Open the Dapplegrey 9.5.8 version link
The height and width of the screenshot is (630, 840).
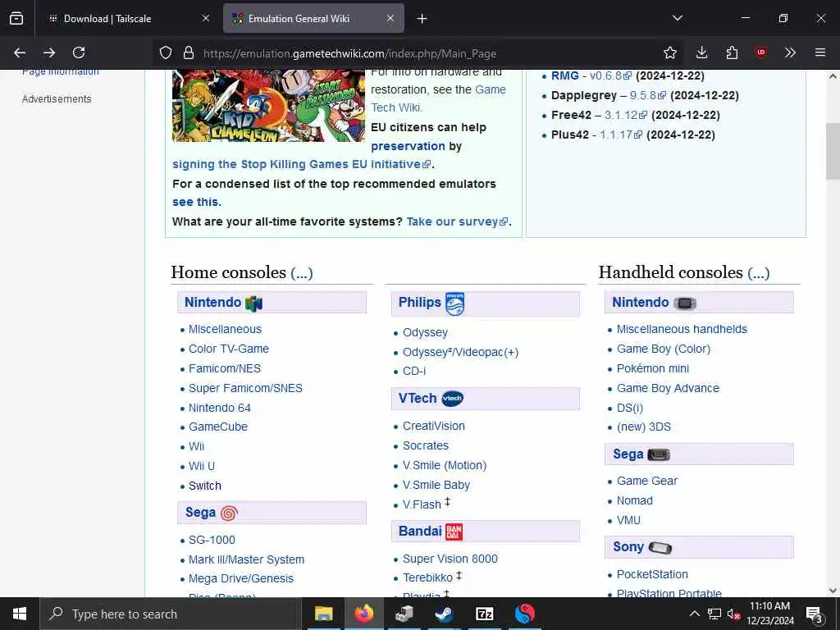click(x=648, y=95)
